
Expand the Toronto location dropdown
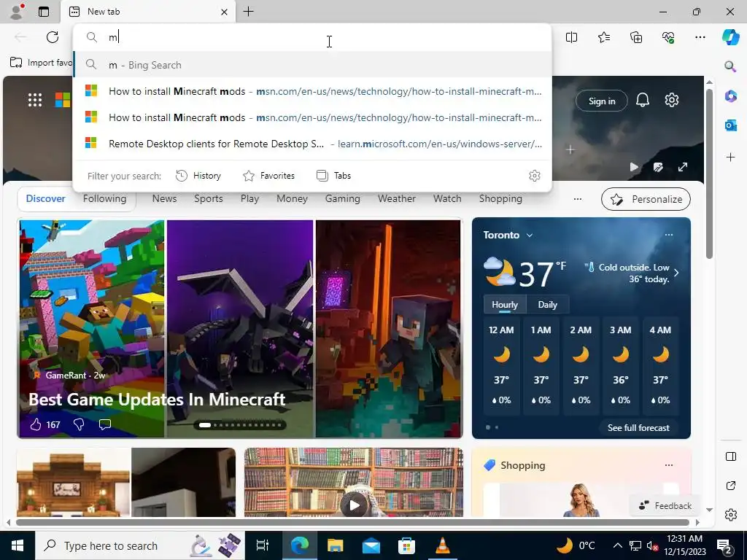click(530, 236)
